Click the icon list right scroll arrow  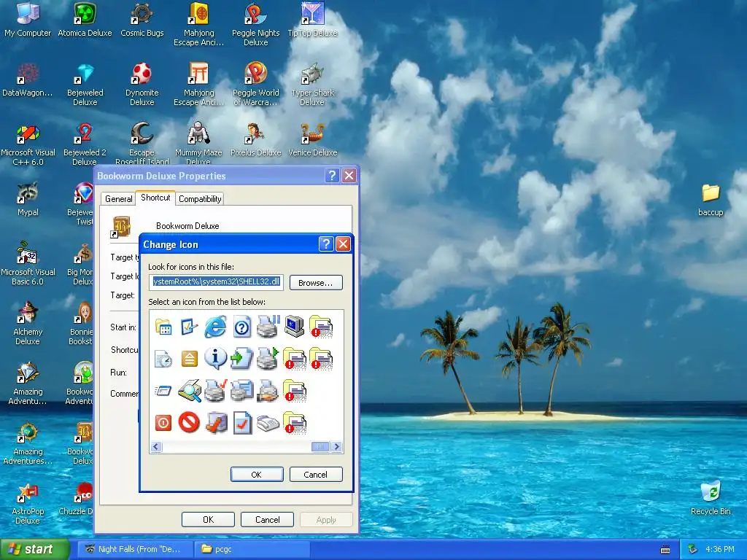coord(337,447)
